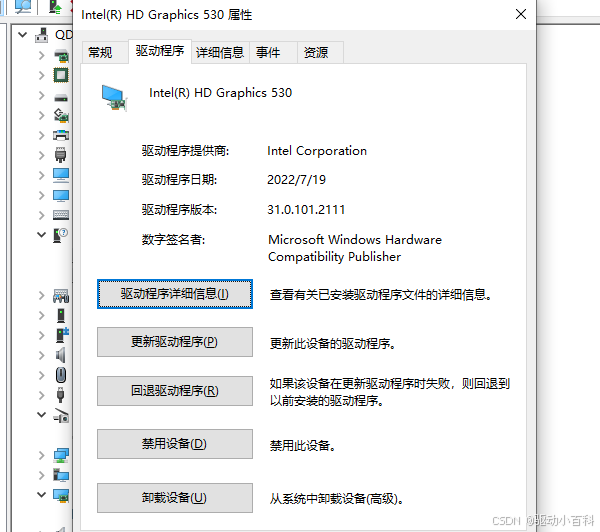This screenshot has width=600, height=532.
Task: Select the tower icon with blue puzzle piece
Action: click(x=62, y=335)
